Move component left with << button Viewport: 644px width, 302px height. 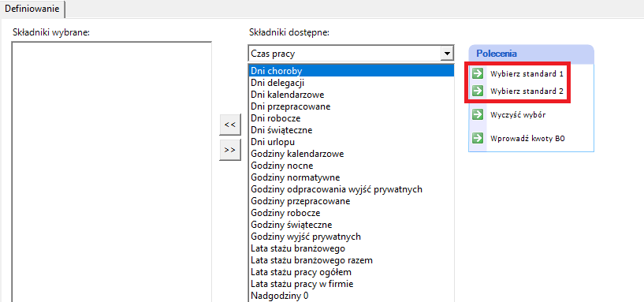(x=230, y=125)
